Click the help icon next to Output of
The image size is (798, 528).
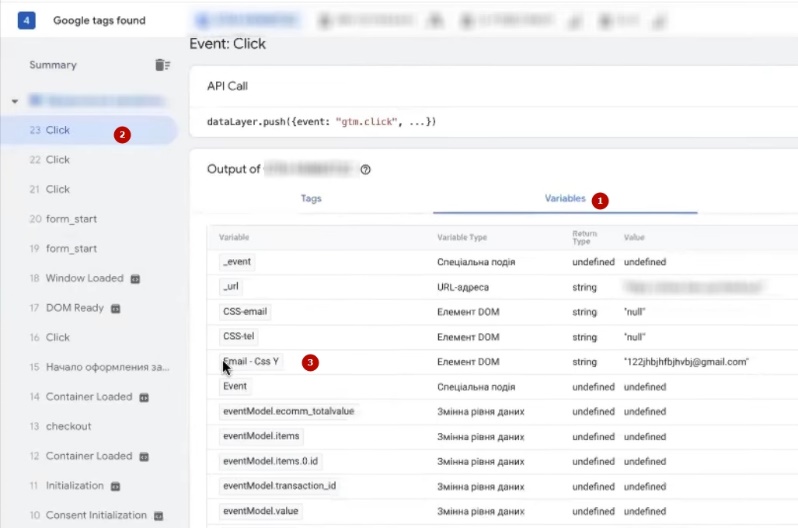point(365,170)
